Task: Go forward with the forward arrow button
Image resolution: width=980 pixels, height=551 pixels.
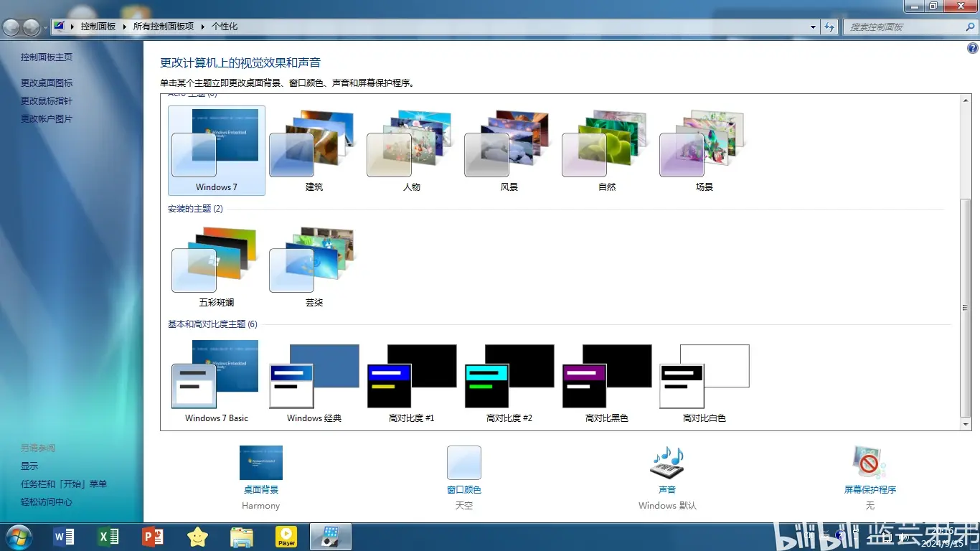Action: 31,27
